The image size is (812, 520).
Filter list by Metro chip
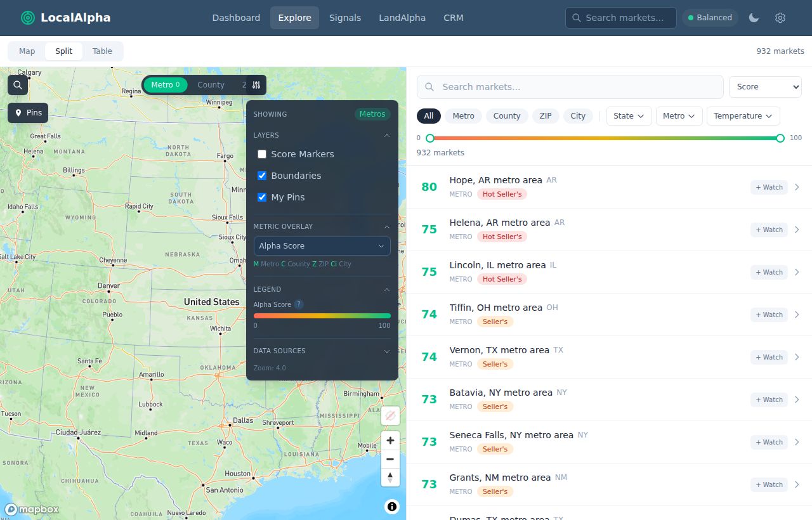[463, 116]
